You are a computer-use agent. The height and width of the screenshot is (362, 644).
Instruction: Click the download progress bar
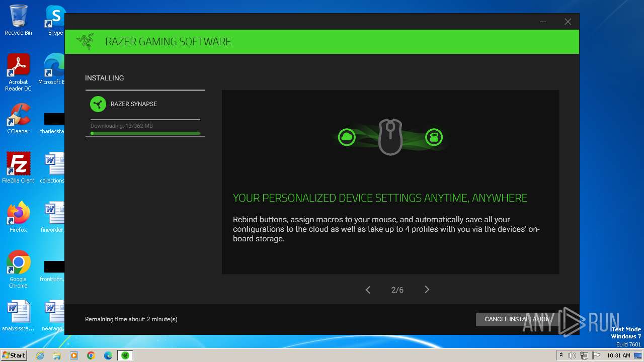[145, 133]
